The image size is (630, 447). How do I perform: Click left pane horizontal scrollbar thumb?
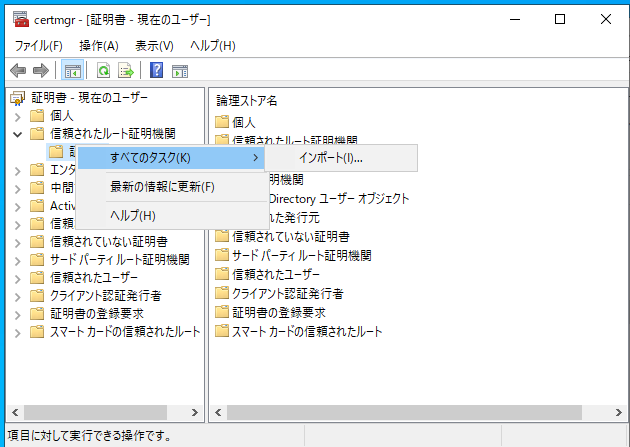coord(95,412)
